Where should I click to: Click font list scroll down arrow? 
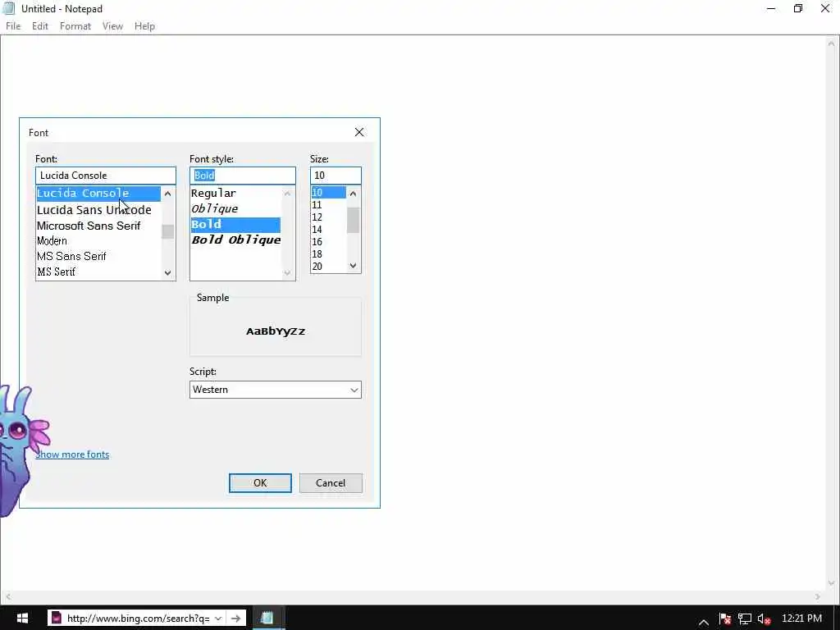pos(167,272)
